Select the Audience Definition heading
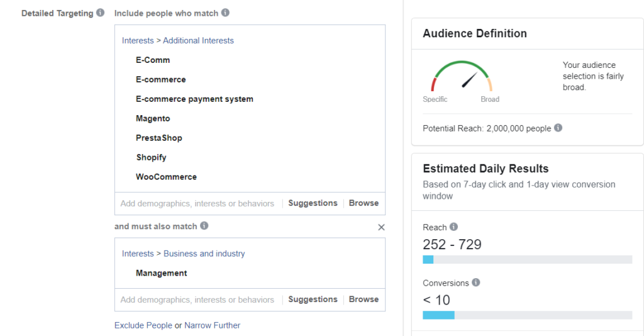The height and width of the screenshot is (336, 644). point(475,33)
